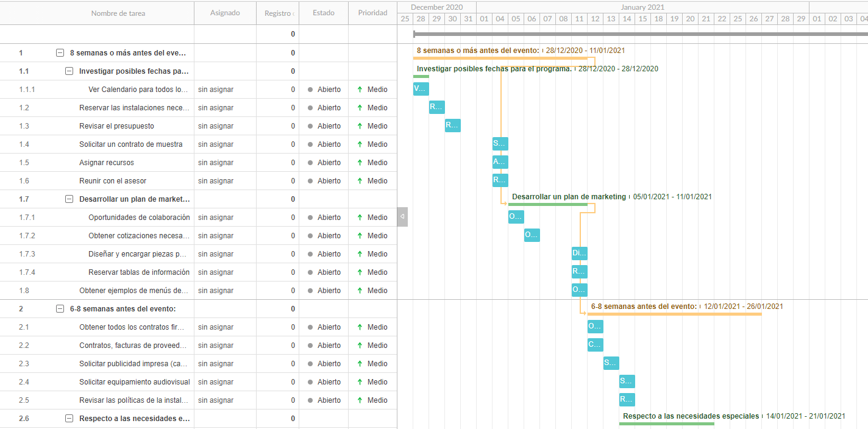Viewport: 868px width, 429px height.
Task: Click summary bar '8 semanas o más antes del evento'
Action: [x=500, y=58]
